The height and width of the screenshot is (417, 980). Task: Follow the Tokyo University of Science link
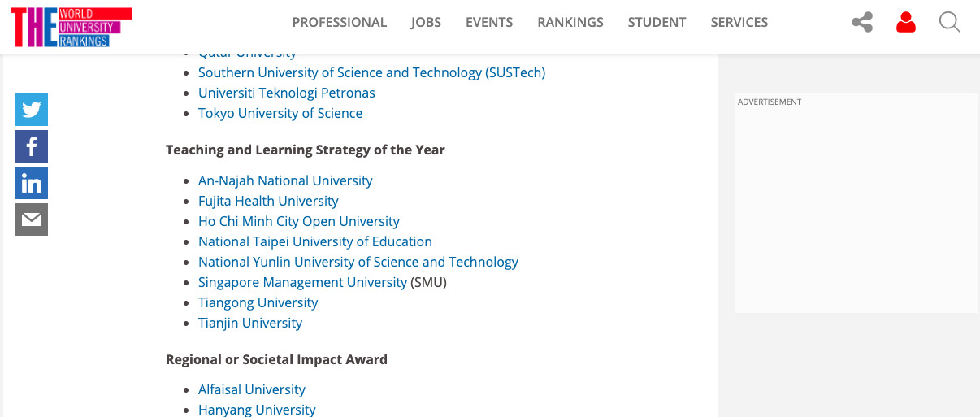(x=280, y=113)
